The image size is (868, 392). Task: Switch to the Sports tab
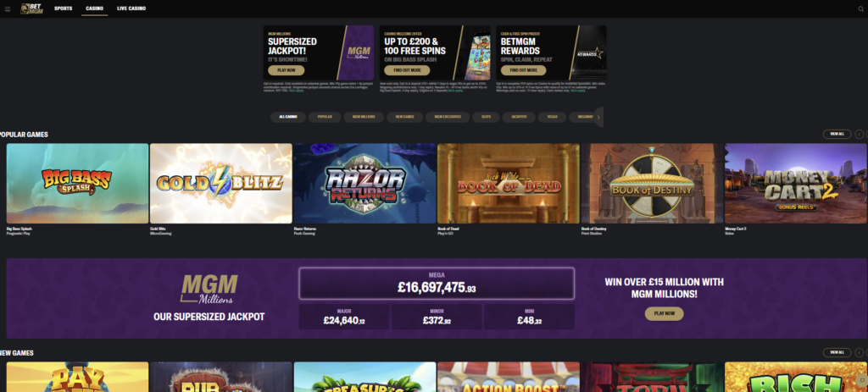(x=63, y=8)
